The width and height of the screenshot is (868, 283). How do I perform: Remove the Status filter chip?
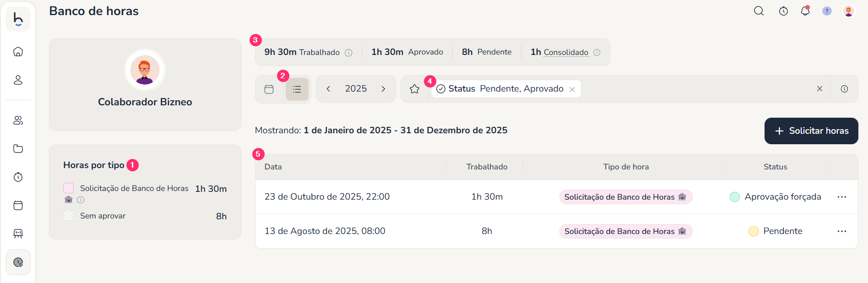coord(572,89)
